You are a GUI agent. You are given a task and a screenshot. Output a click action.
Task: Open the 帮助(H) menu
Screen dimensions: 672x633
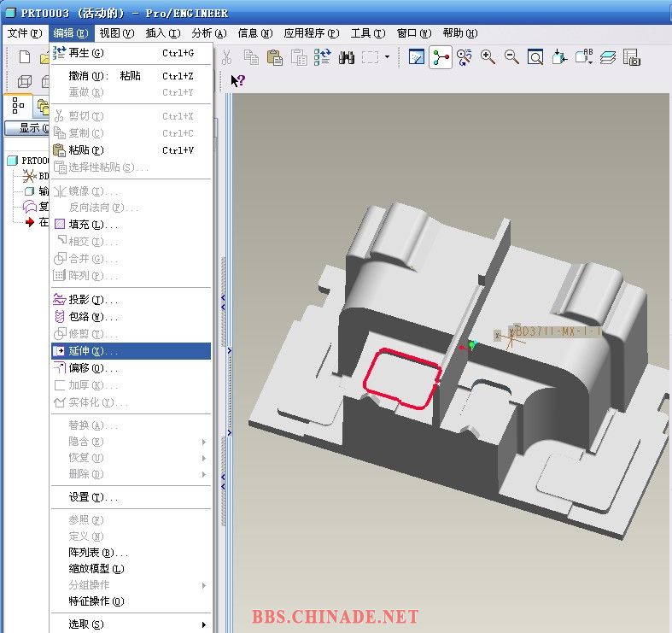coord(460,33)
